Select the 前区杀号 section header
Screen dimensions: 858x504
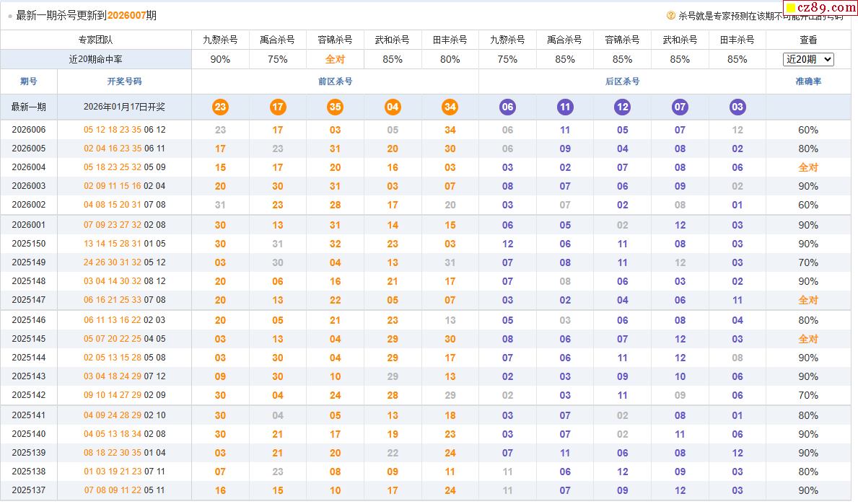[x=335, y=81]
